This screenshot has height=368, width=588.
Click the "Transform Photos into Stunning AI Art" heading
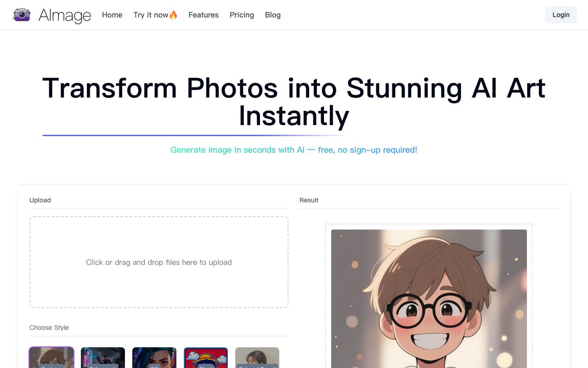pos(294,102)
